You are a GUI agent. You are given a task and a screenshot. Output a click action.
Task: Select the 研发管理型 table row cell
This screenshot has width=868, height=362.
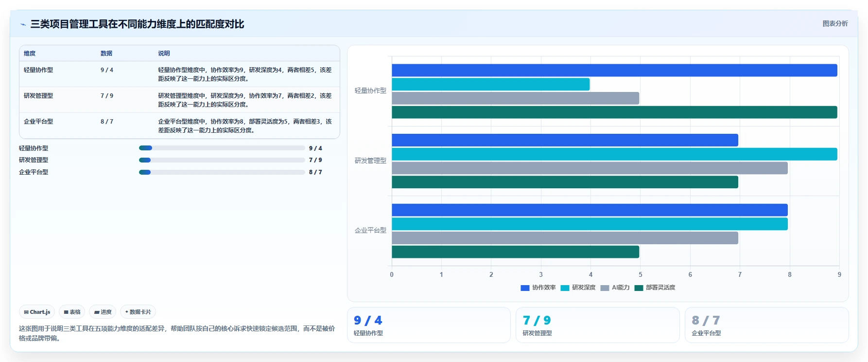(38, 96)
